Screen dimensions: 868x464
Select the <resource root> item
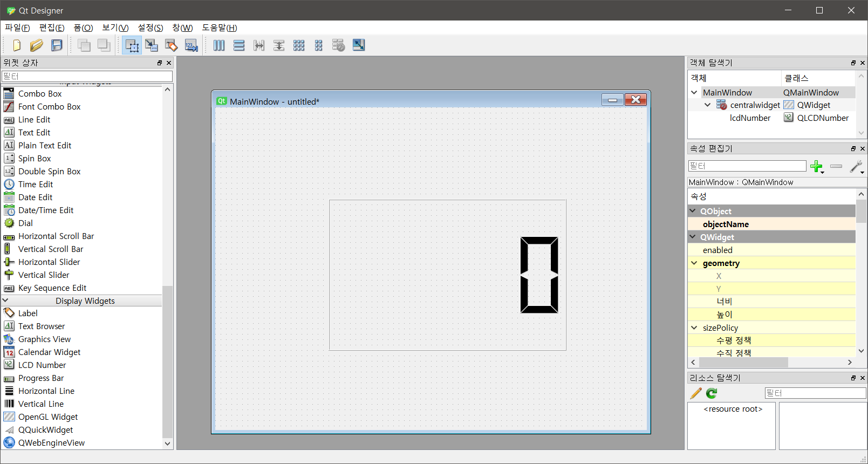pos(733,410)
